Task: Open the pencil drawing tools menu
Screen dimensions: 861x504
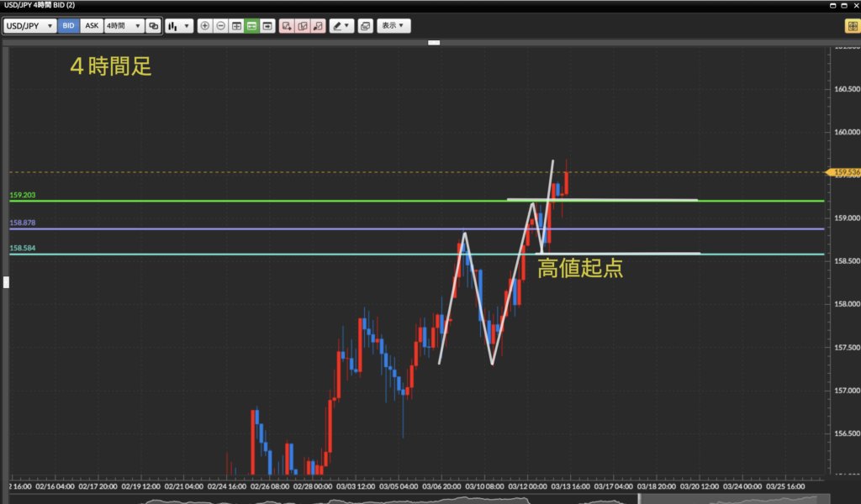Action: 341,26
